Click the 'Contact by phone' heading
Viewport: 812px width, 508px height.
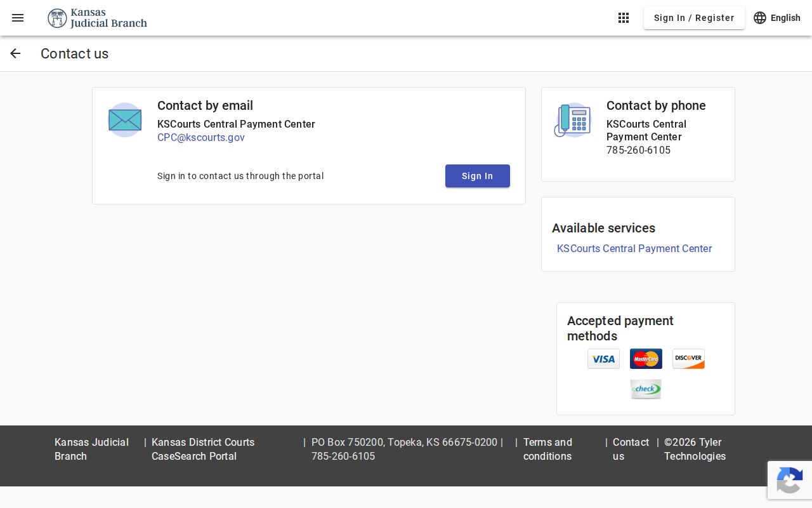coord(656,105)
